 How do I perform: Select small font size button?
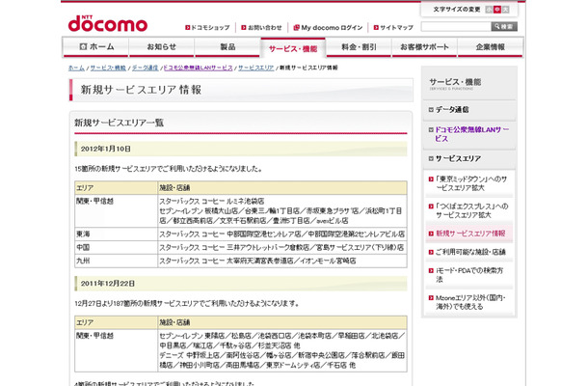(x=489, y=10)
